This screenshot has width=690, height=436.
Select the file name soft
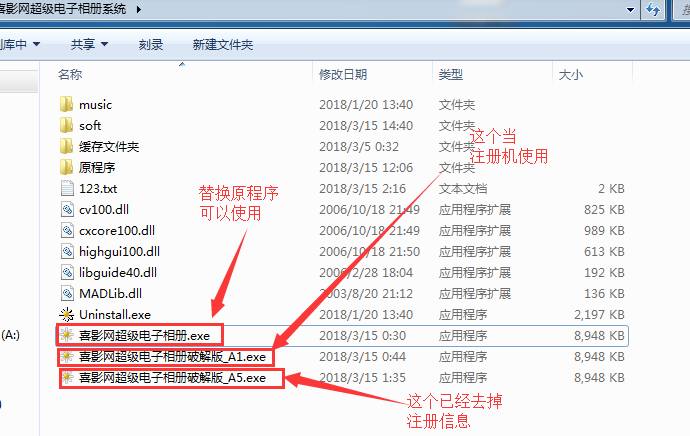[90, 126]
